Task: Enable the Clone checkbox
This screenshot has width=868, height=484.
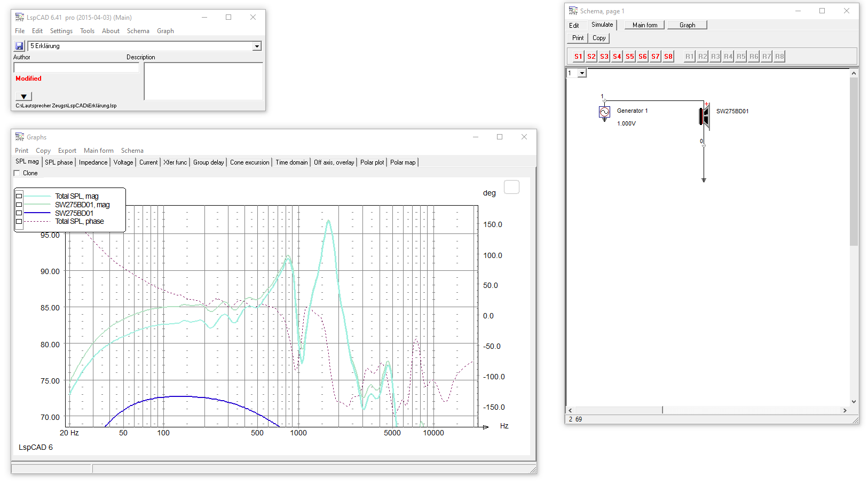Action: (x=17, y=173)
